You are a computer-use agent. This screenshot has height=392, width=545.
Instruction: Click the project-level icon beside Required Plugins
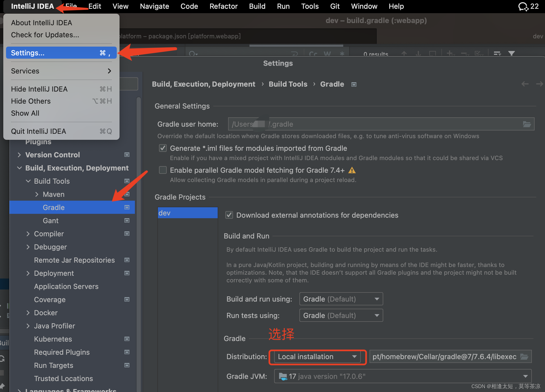(127, 352)
